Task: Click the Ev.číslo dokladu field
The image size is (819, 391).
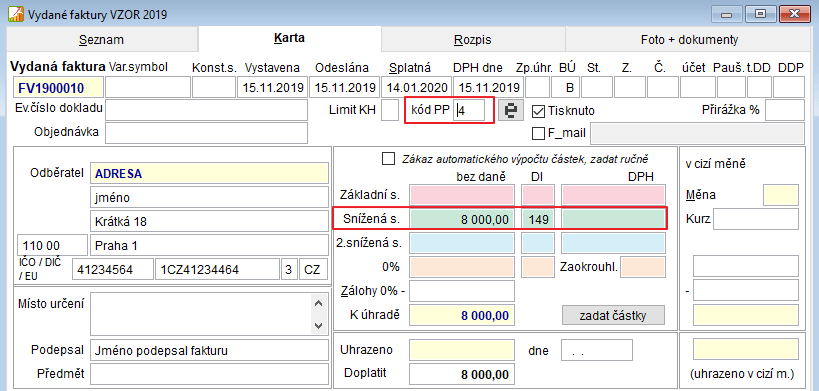Action: tap(206, 110)
